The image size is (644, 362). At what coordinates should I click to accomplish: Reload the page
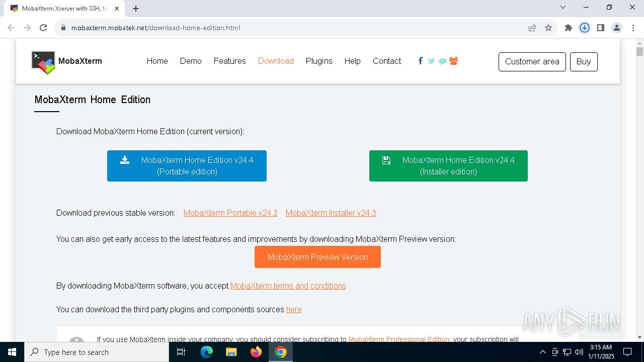(43, 28)
